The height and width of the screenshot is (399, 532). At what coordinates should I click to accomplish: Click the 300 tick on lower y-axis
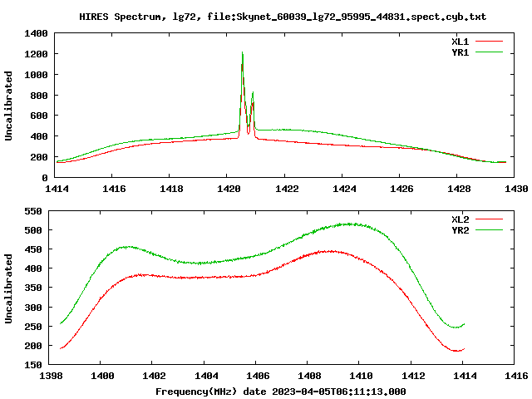click(x=33, y=308)
